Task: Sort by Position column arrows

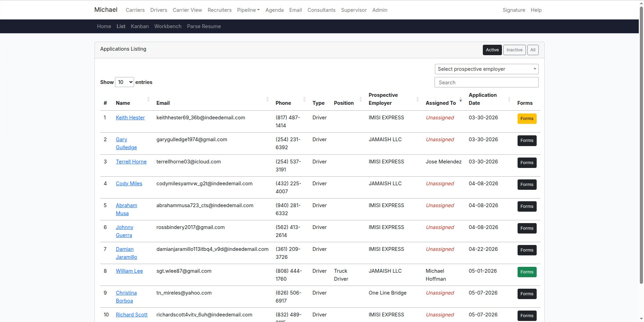Action: click(361, 99)
